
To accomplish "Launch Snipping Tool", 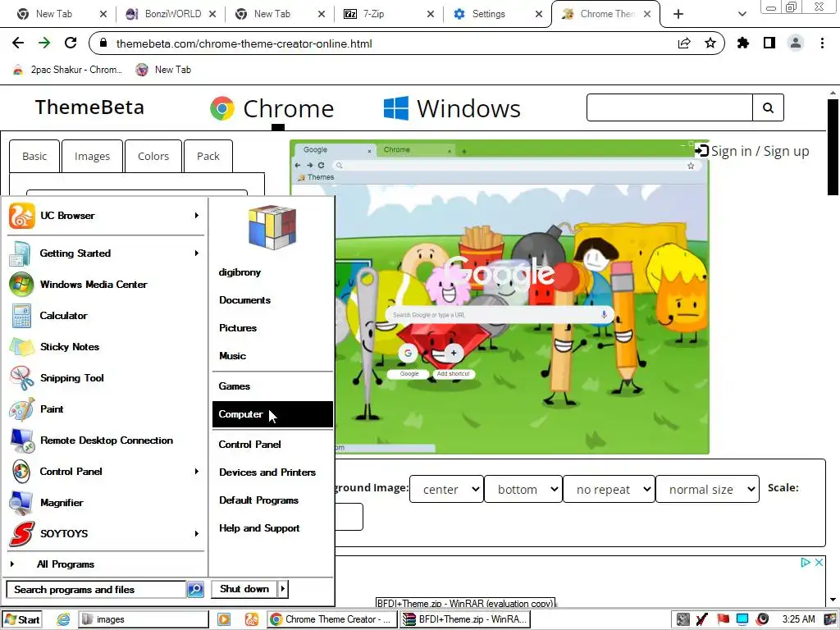I will 105,377.
